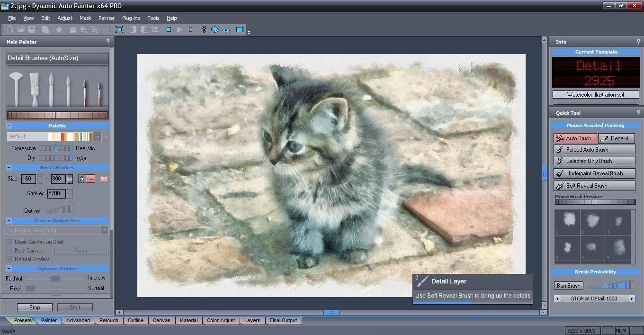Image resolution: width=644 pixels, height=335 pixels.
Task: Collapse the Brush Strokes section
Action: pyautogui.click(x=9, y=168)
